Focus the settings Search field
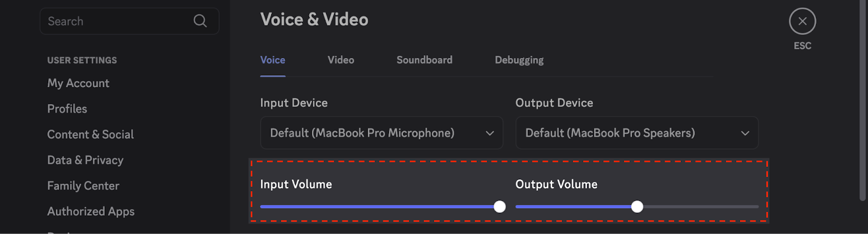This screenshot has height=234, width=868. coord(129,21)
